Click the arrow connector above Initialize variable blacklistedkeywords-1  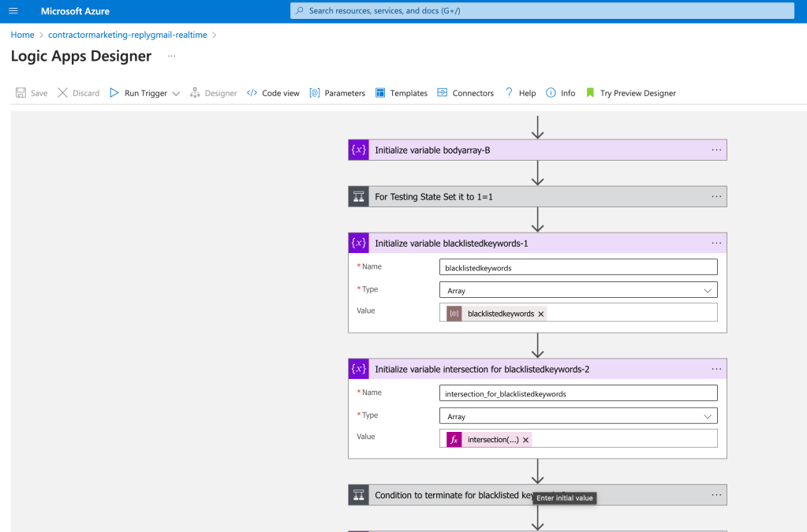coord(537,219)
